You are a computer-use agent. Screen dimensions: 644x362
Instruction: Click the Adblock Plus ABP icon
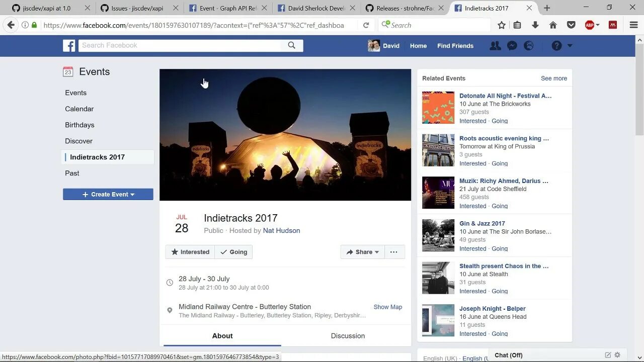(x=590, y=25)
